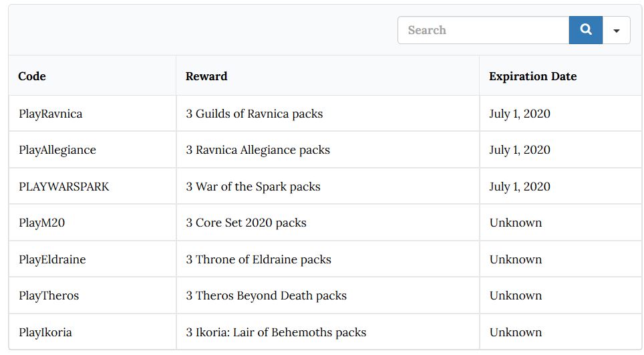Select the PlayRavnica code cell

pyautogui.click(x=51, y=114)
